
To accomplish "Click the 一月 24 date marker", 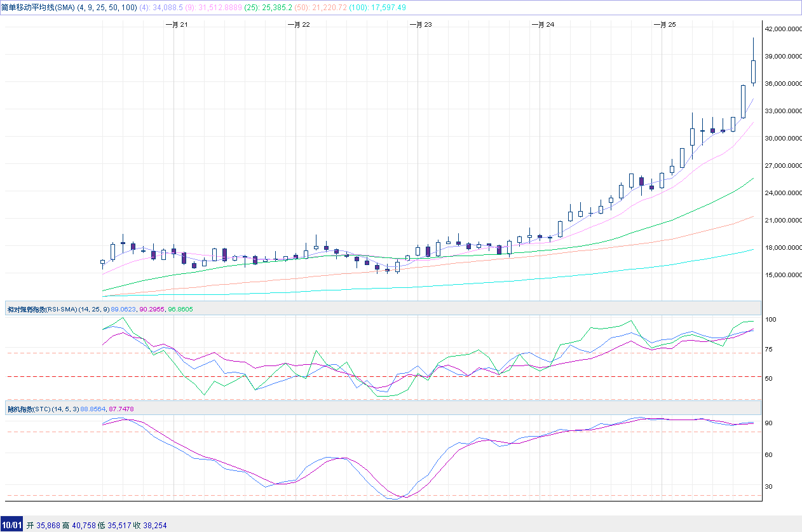I will pyautogui.click(x=542, y=25).
